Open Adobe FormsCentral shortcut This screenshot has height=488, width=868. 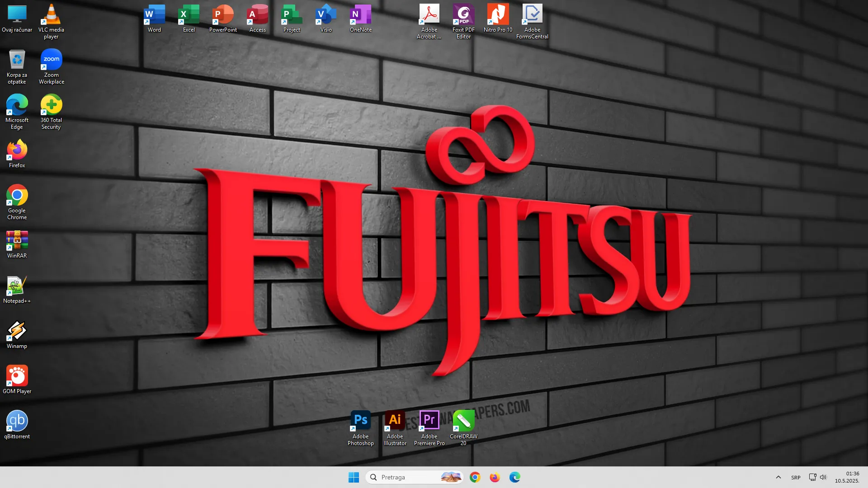(532, 21)
